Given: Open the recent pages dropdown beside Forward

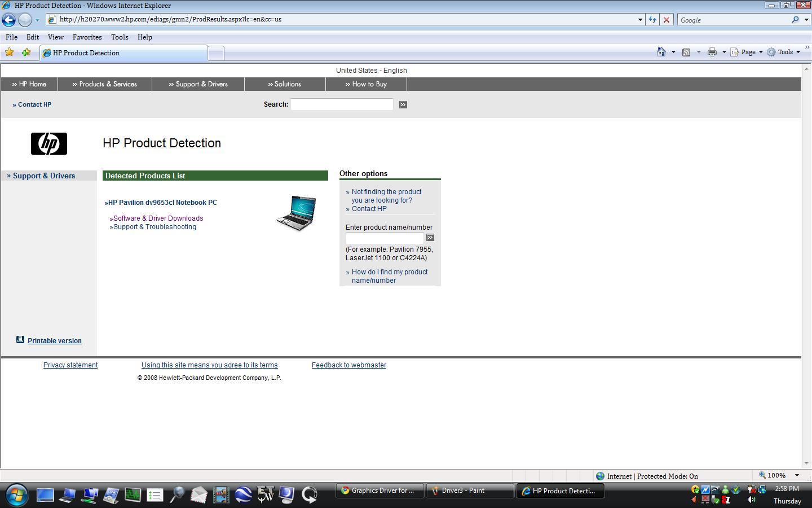Looking at the screenshot, I should pyautogui.click(x=38, y=20).
